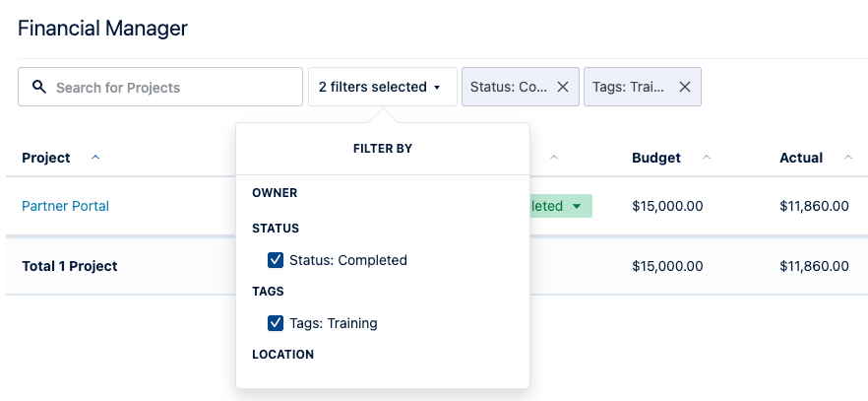
Task: Open the 2 filters selected dropdown
Action: (x=382, y=87)
